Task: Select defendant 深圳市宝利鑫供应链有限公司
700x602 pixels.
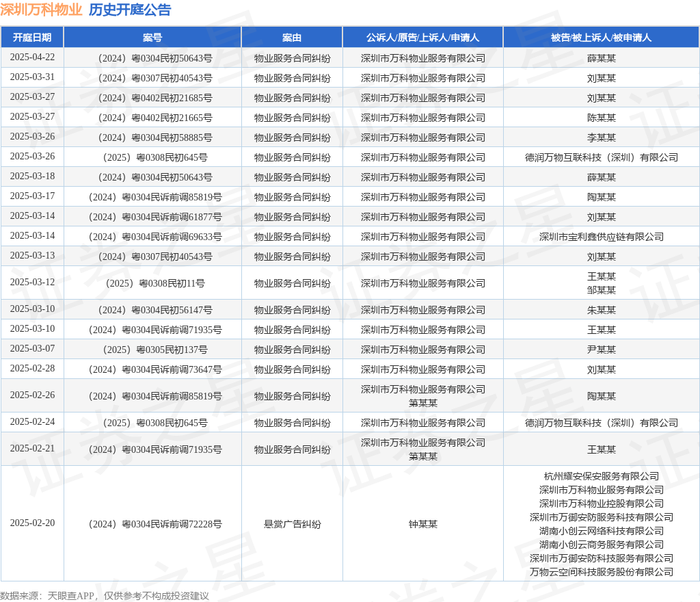Action: (601, 237)
